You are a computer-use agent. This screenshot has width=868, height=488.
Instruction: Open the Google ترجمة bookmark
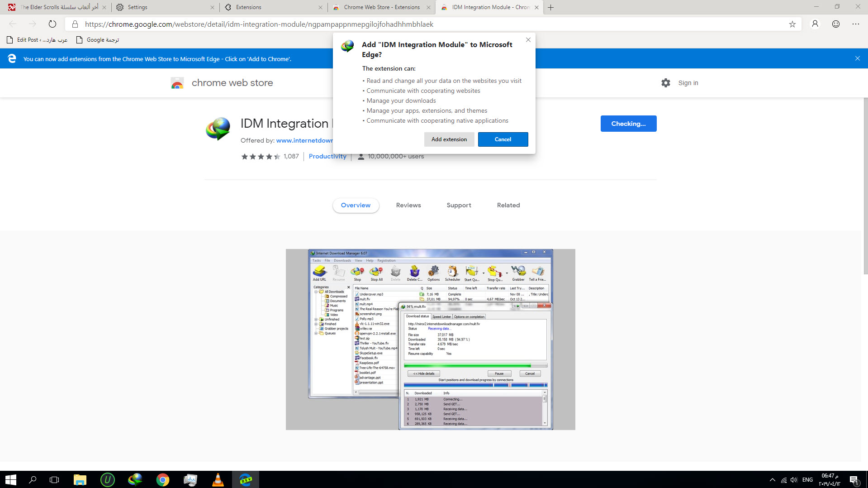tap(98, 40)
